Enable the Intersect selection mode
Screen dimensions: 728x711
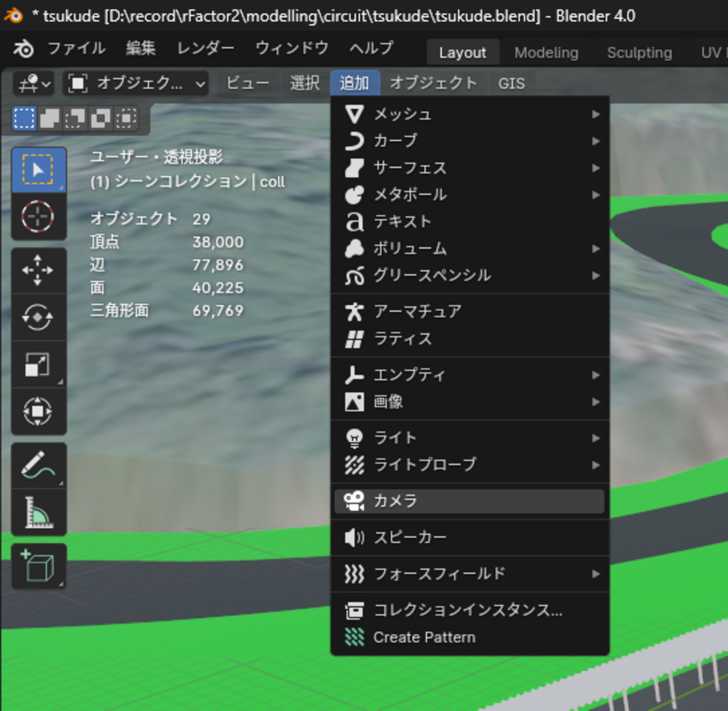tap(127, 118)
